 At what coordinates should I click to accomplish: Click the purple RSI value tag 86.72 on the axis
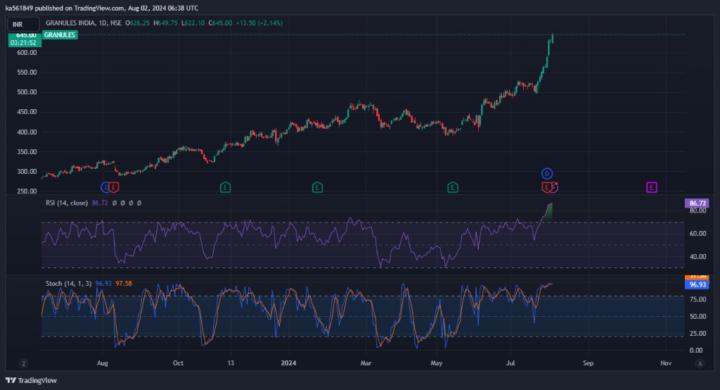point(697,203)
